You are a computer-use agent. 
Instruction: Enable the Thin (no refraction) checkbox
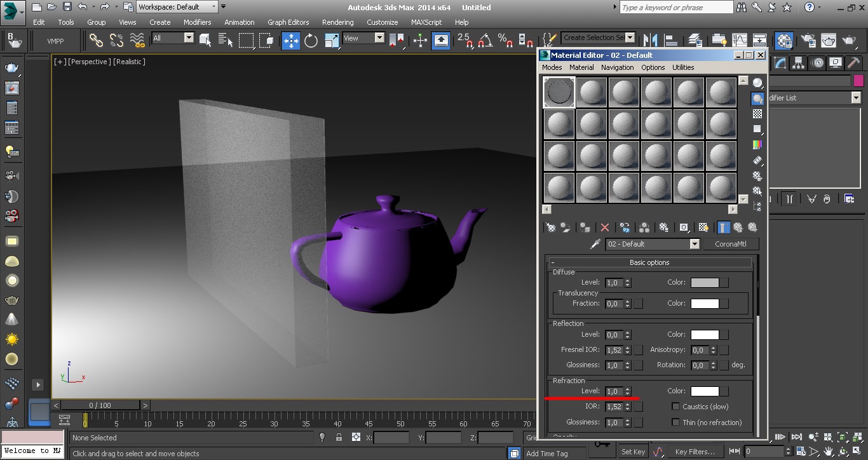[676, 423]
